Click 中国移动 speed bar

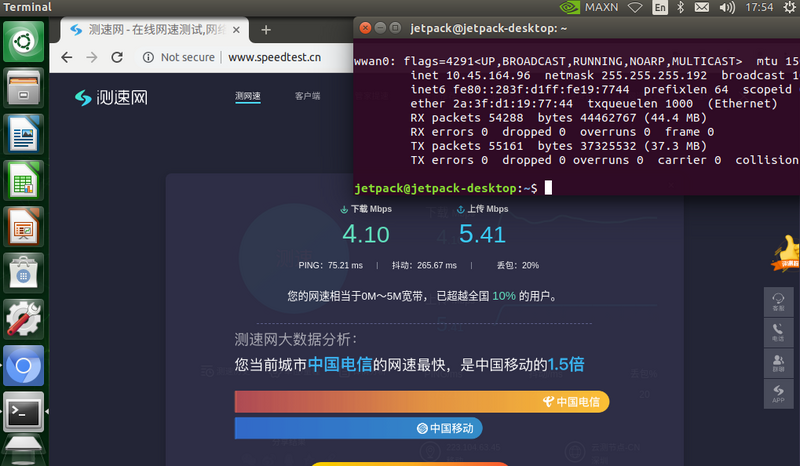359,428
